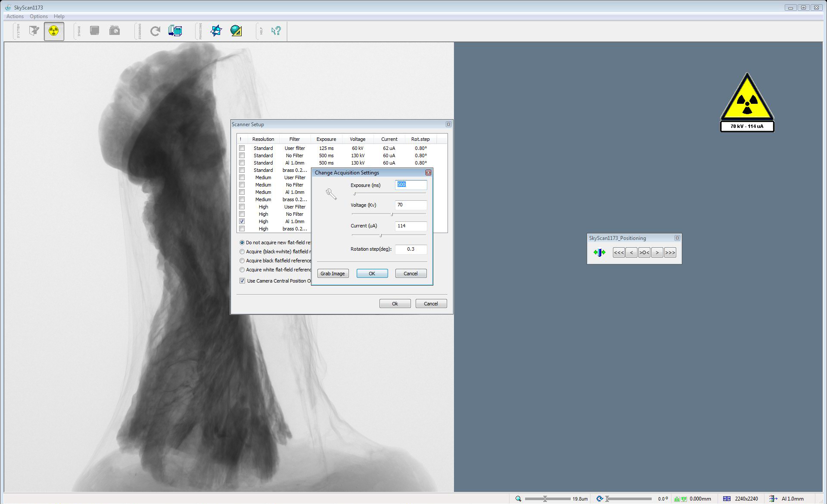Open the sphere measurement analysis tool
The width and height of the screenshot is (827, 504).
[236, 31]
